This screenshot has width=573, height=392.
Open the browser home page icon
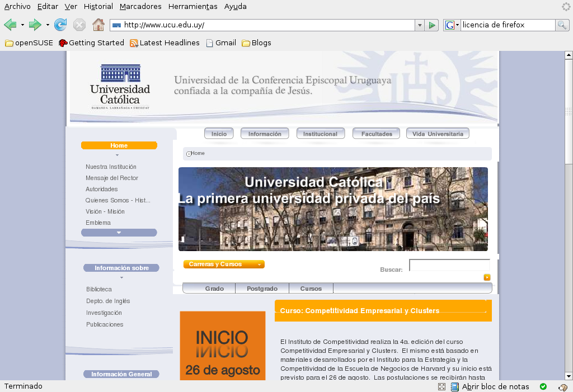click(98, 25)
